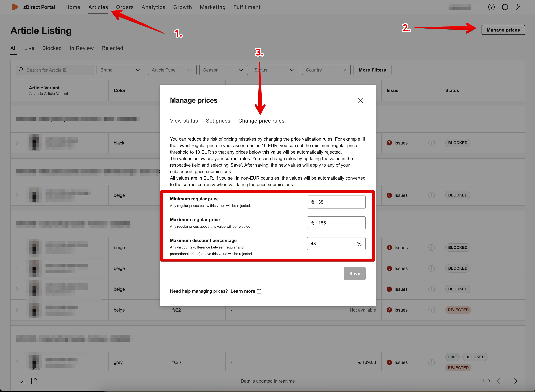This screenshot has width=535, height=392.
Task: Switch to the Set prices tab
Action: pyautogui.click(x=218, y=121)
